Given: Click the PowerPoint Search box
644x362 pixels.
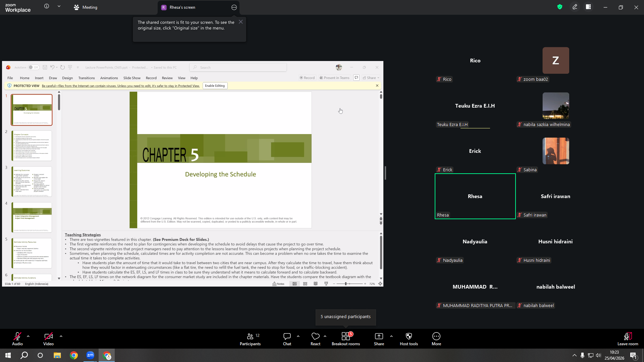Looking at the screenshot, I should [x=238, y=67].
